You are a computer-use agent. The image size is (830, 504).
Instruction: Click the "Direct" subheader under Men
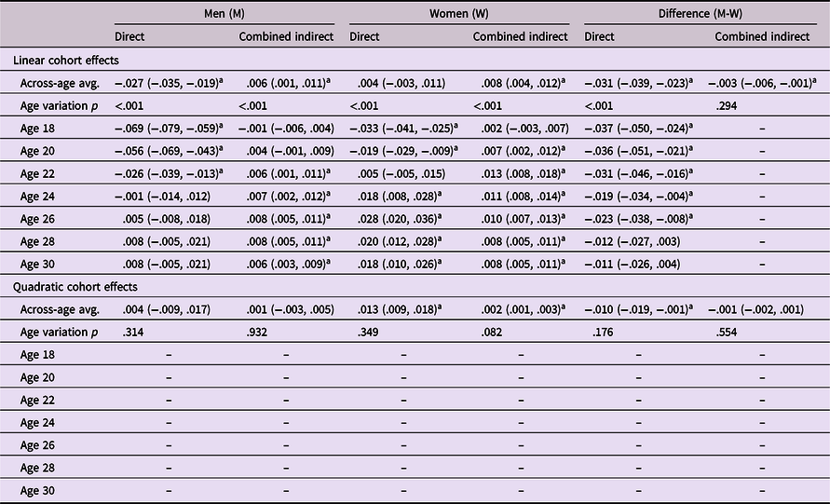tap(130, 36)
